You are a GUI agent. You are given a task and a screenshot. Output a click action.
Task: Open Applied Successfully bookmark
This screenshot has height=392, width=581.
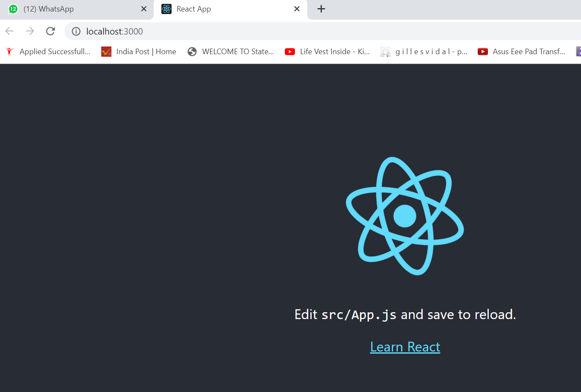tap(48, 52)
